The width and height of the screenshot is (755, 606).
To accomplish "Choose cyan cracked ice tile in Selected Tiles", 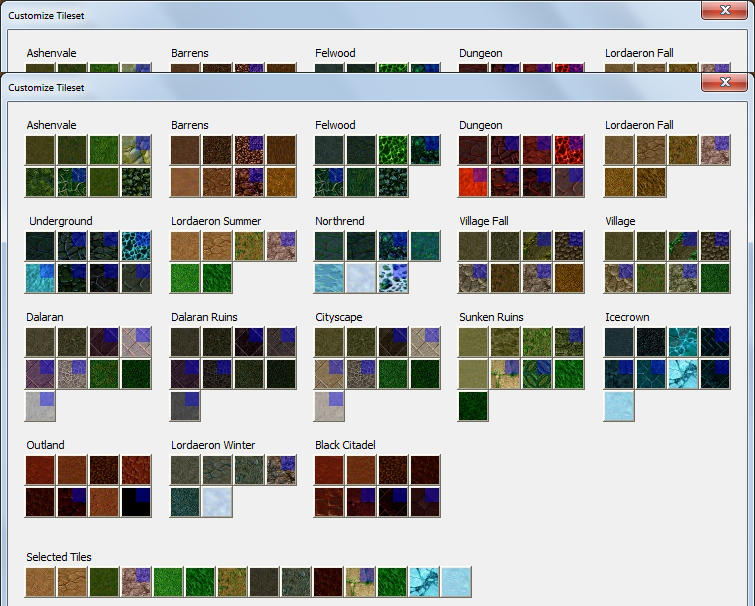I will pos(424,582).
